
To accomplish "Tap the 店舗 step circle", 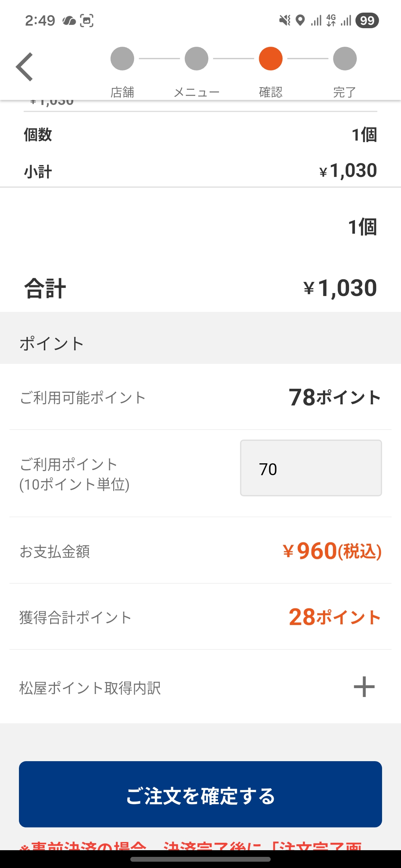I will [x=122, y=59].
